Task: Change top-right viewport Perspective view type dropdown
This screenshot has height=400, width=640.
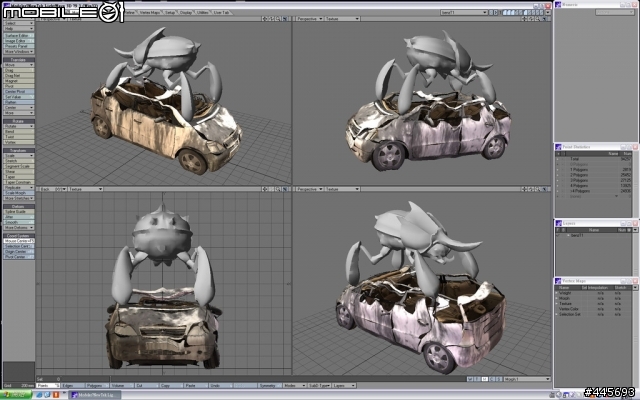Action: pyautogui.click(x=309, y=19)
